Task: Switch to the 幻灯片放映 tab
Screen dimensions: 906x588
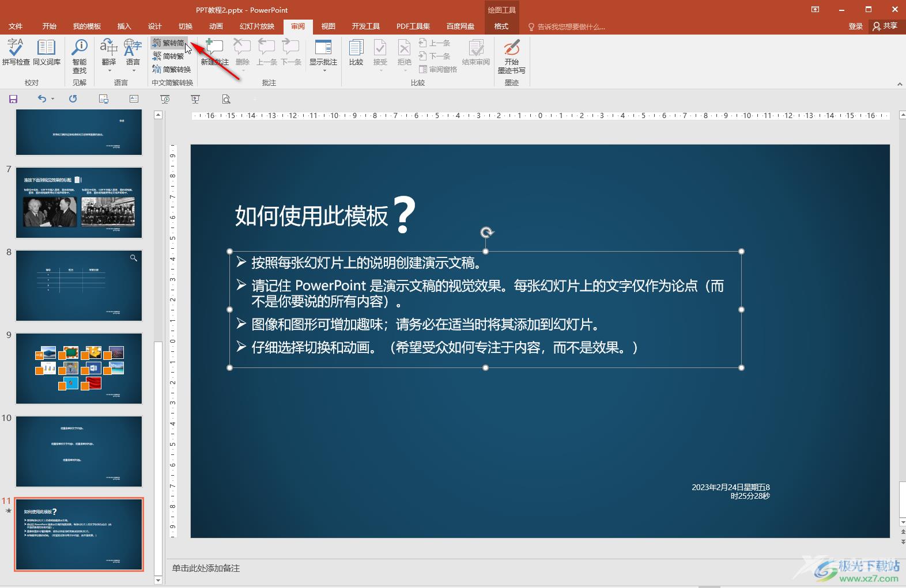Action: [257, 26]
